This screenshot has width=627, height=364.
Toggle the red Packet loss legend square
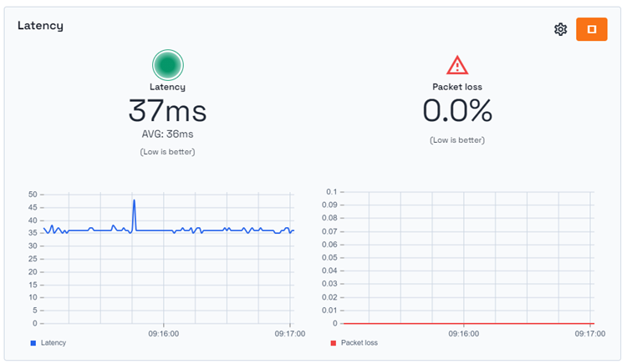(x=333, y=343)
